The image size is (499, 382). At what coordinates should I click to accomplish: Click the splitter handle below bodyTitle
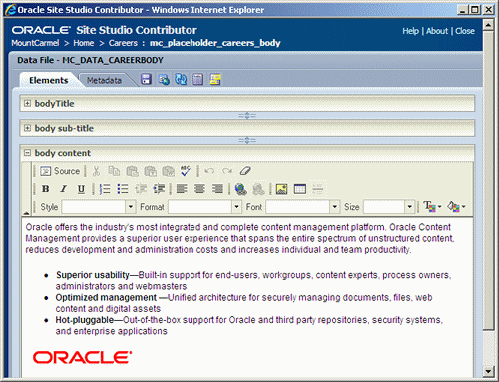point(247,116)
